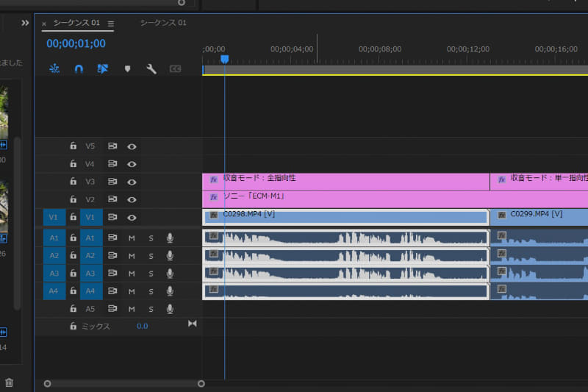Hide track V4 output eye
Screen dimensions: 588x392
(132, 164)
